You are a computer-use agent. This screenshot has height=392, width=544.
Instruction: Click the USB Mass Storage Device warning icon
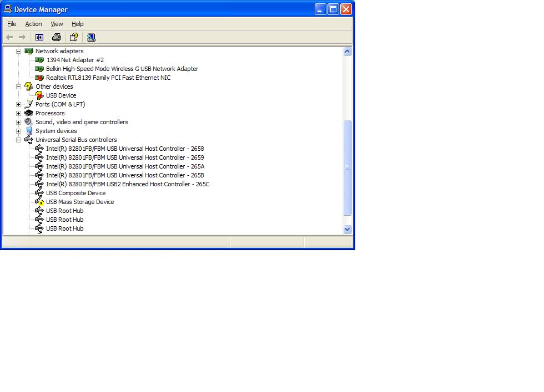click(x=39, y=202)
